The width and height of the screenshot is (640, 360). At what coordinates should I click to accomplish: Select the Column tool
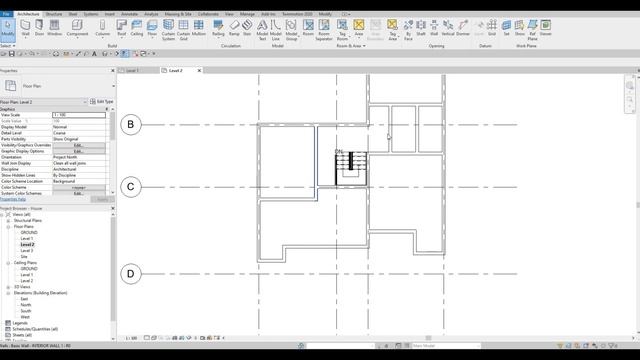click(102, 29)
